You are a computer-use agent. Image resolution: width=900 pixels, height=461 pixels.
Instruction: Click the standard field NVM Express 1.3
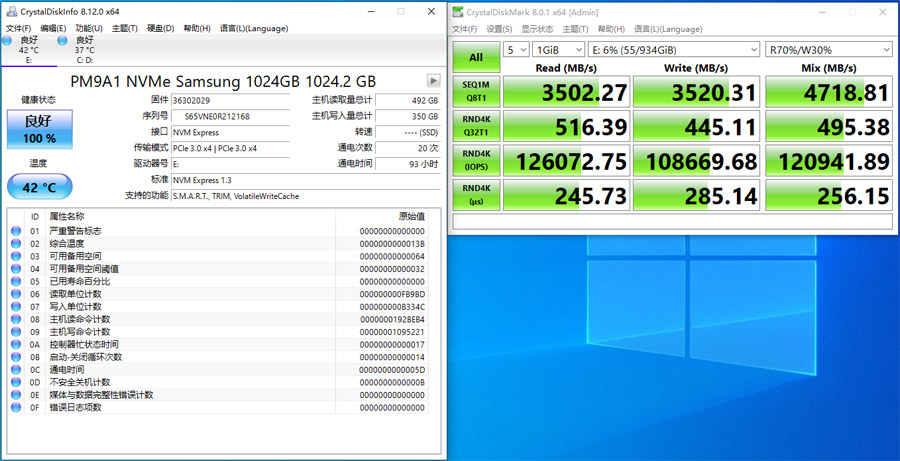[x=305, y=180]
